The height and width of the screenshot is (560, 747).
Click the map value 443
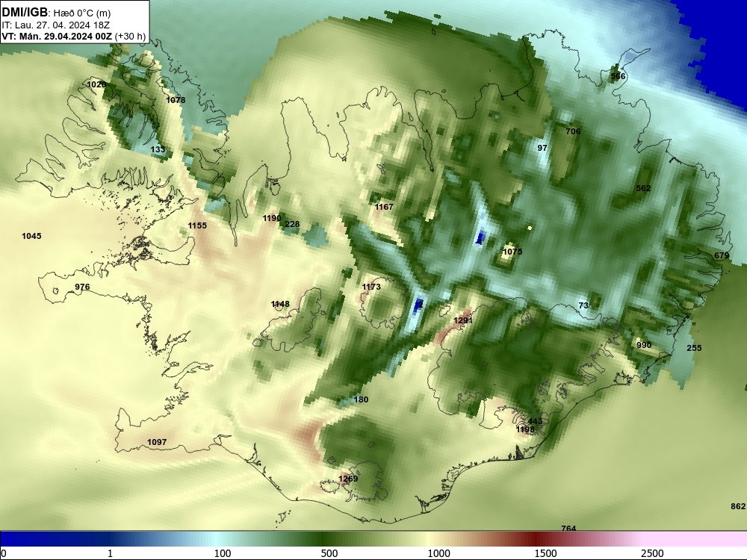point(535,421)
